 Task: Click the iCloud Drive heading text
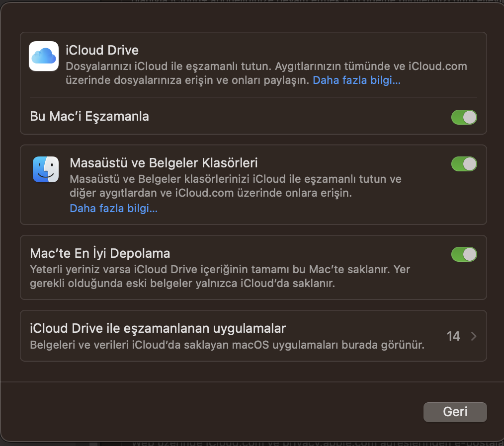coord(102,51)
